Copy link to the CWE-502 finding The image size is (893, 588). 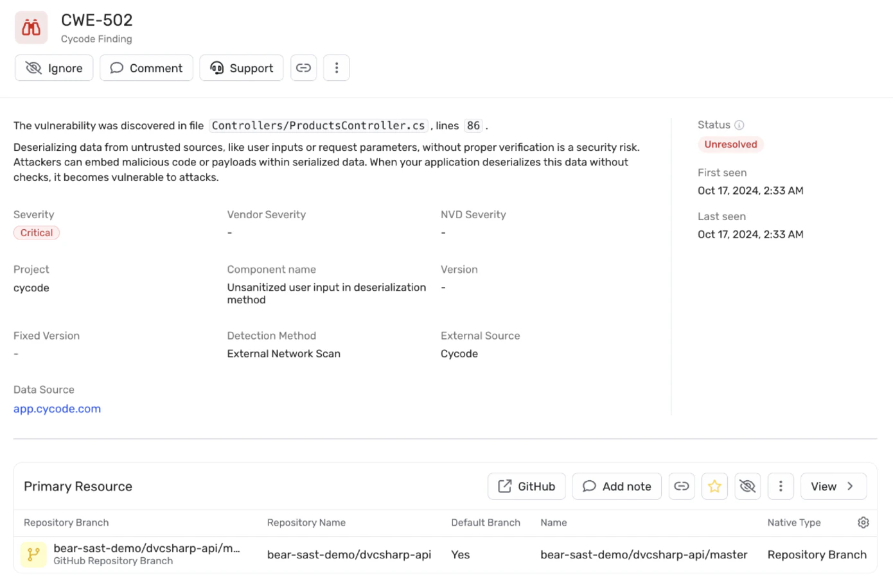304,68
